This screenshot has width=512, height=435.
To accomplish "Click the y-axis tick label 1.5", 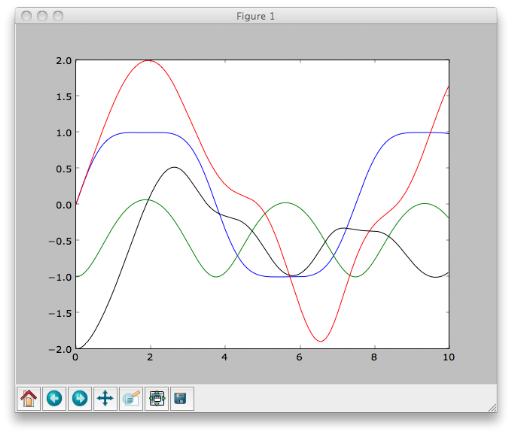I will click(x=64, y=97).
